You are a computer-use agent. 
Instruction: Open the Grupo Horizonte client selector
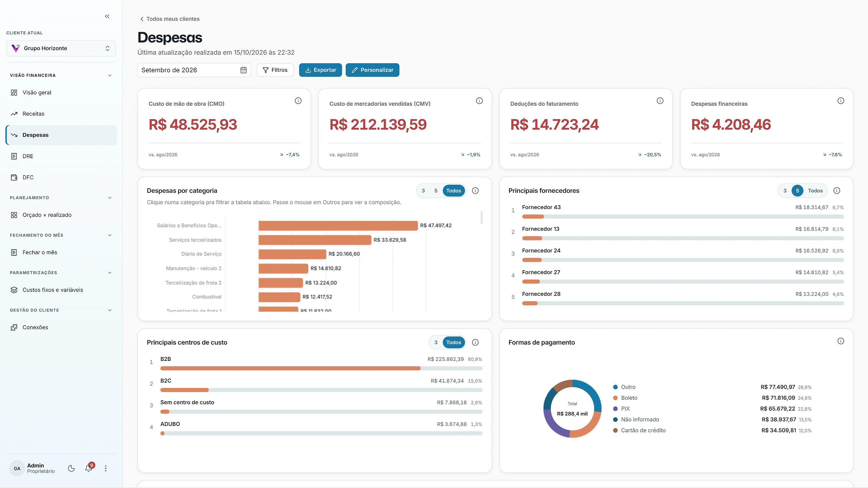tap(61, 48)
